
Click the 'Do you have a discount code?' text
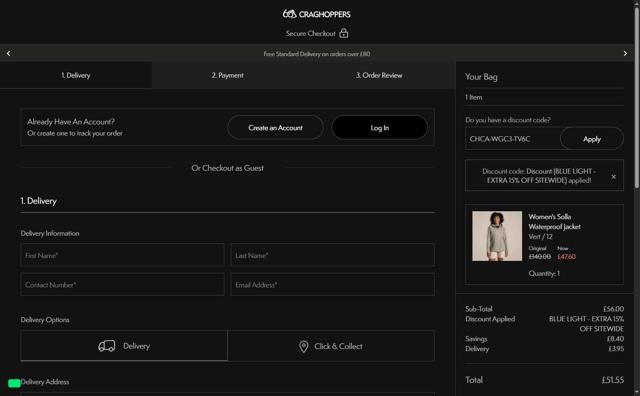coord(508,120)
